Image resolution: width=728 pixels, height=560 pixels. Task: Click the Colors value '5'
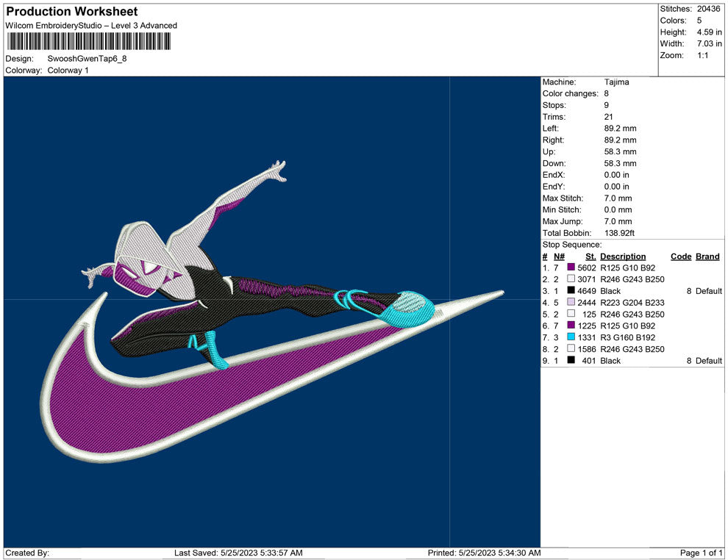click(699, 21)
